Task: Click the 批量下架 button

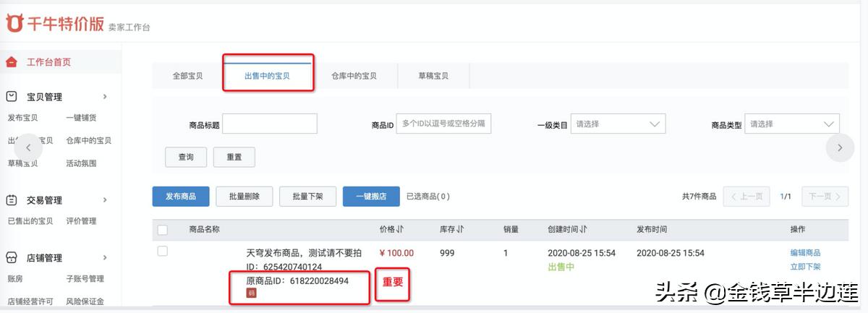Action: tap(307, 196)
